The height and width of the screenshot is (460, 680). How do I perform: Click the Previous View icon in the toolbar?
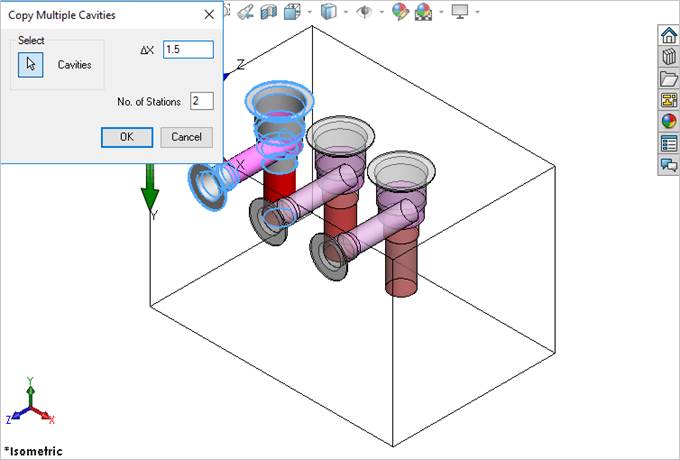(x=246, y=12)
